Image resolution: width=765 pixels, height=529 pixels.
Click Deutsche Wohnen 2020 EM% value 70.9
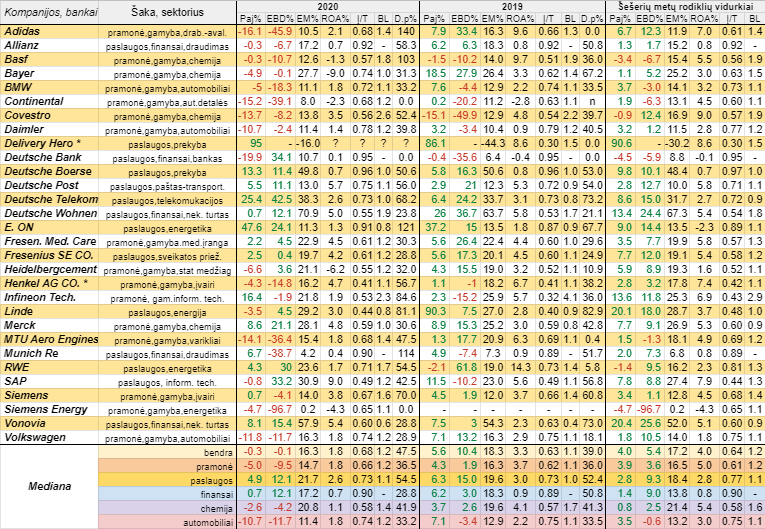pos(308,214)
